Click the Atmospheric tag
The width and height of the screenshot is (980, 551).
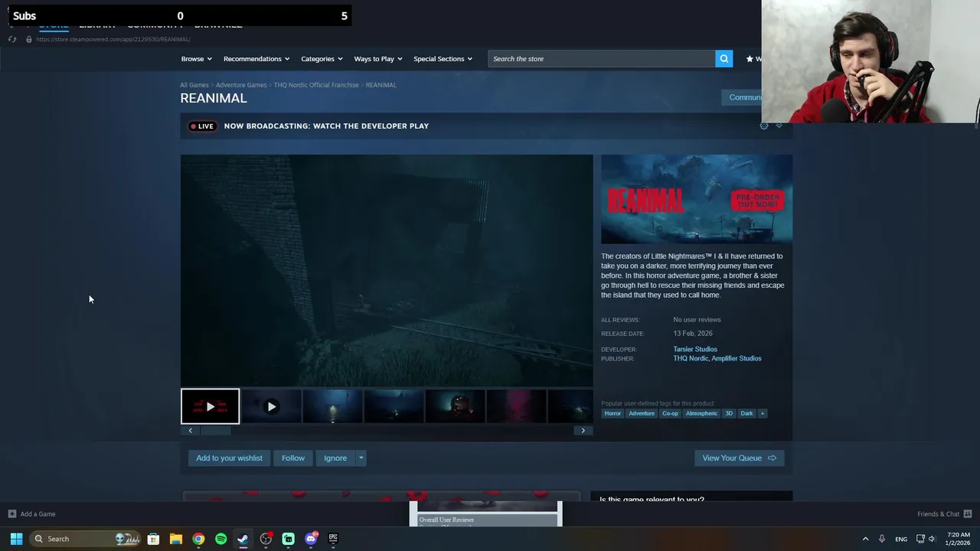click(701, 413)
